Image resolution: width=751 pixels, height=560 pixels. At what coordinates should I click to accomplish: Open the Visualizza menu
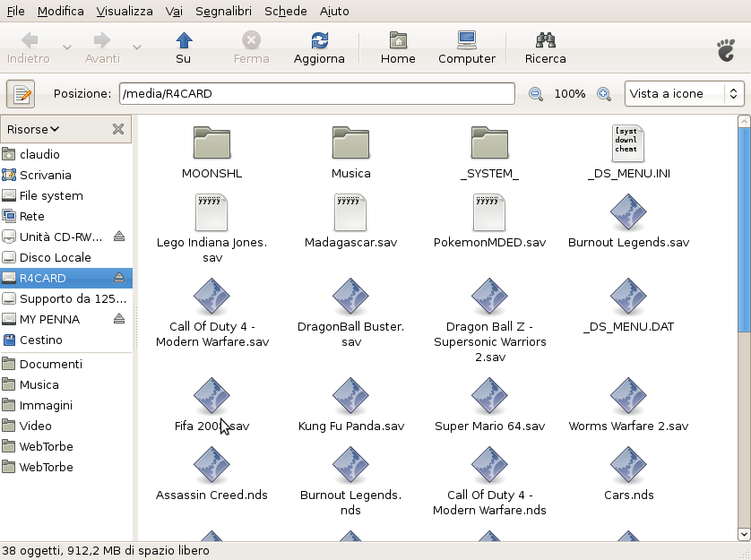coord(125,11)
